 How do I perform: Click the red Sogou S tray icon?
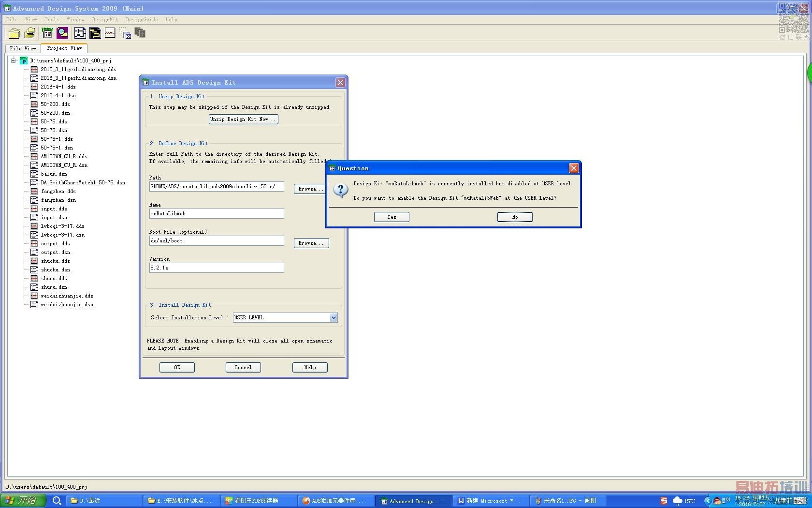point(664,501)
